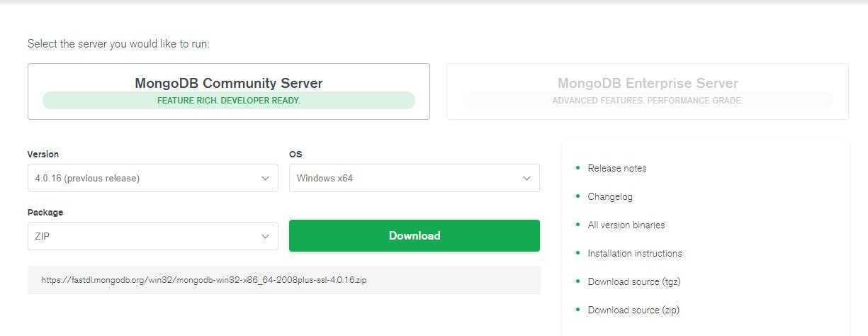Viewport: 868px width, 336px height.
Task: Click the 'ADVANCED FEATURES. PERFORMANCE GRADE.' text
Action: 648,101
